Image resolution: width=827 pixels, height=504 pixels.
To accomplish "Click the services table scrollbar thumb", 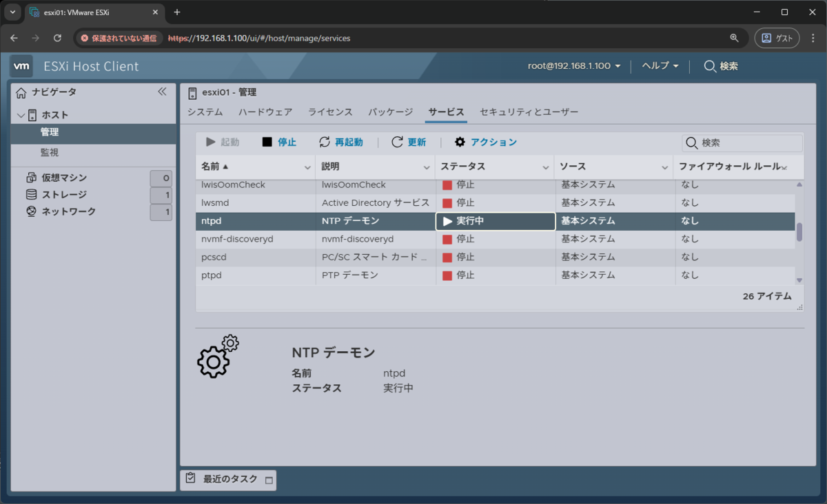I will coord(799,232).
